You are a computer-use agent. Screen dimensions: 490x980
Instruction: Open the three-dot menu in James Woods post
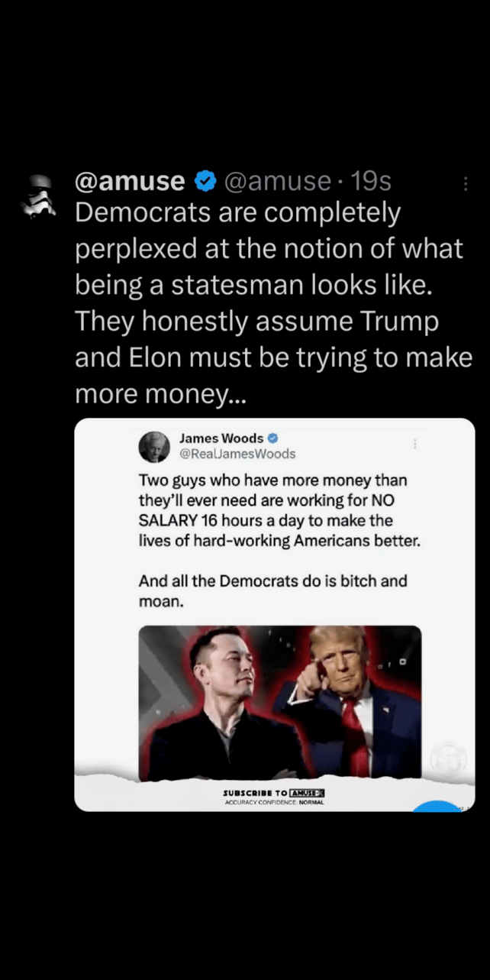click(415, 444)
